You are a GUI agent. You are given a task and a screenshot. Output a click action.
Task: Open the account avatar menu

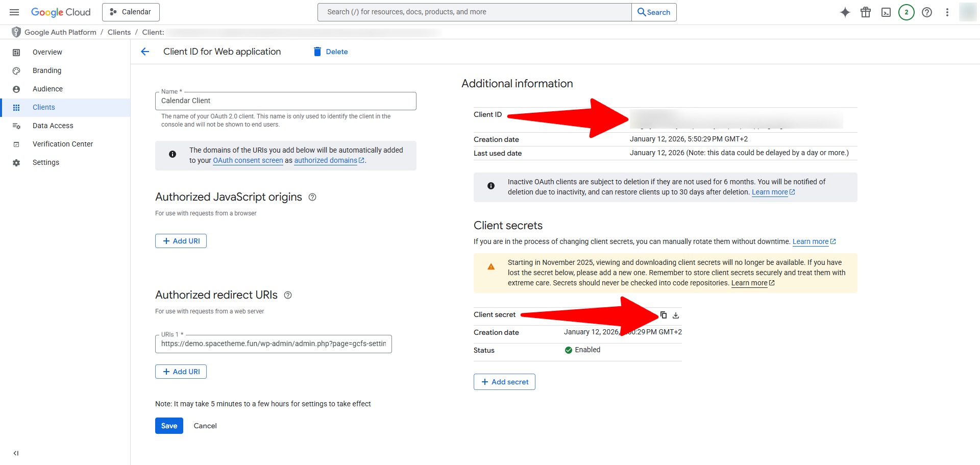[968, 12]
